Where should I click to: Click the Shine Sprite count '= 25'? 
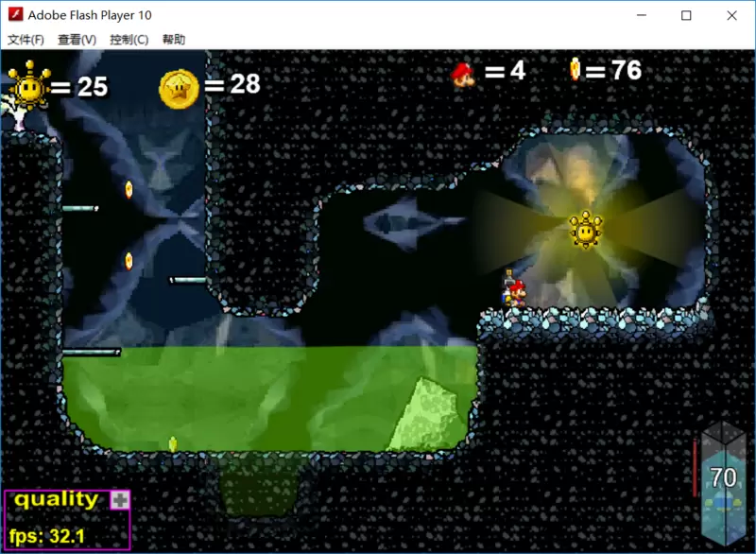tap(79, 87)
